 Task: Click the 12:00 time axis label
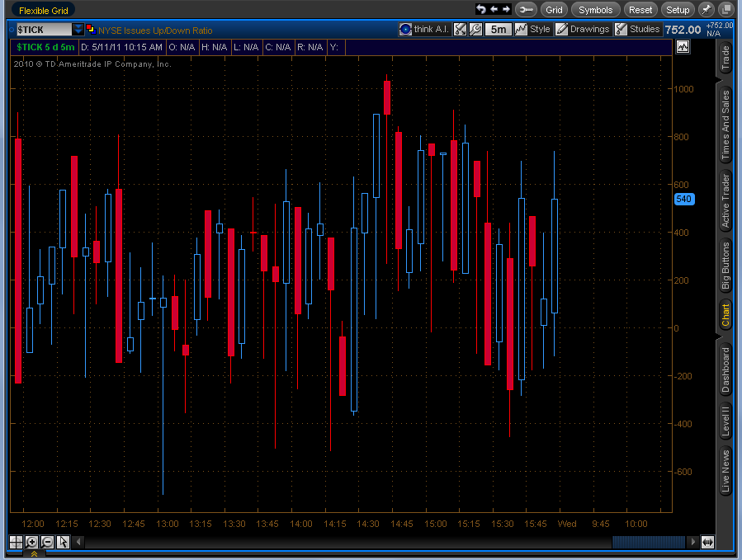tap(33, 524)
